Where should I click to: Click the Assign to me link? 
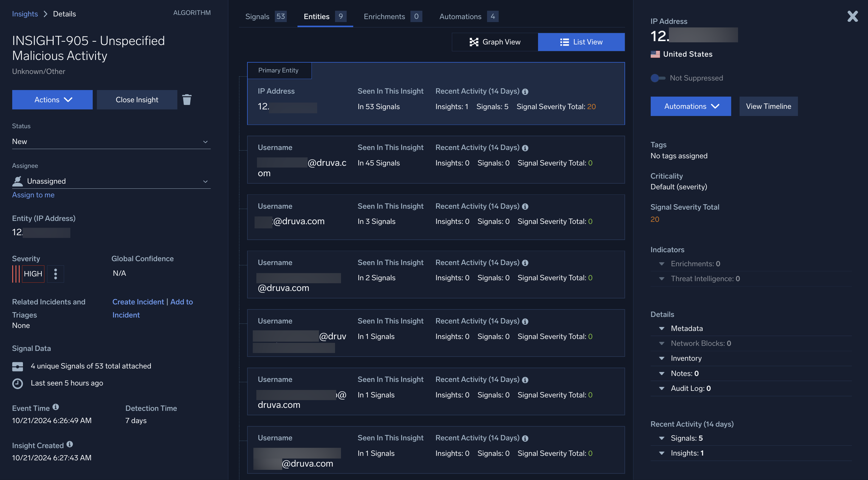[33, 195]
